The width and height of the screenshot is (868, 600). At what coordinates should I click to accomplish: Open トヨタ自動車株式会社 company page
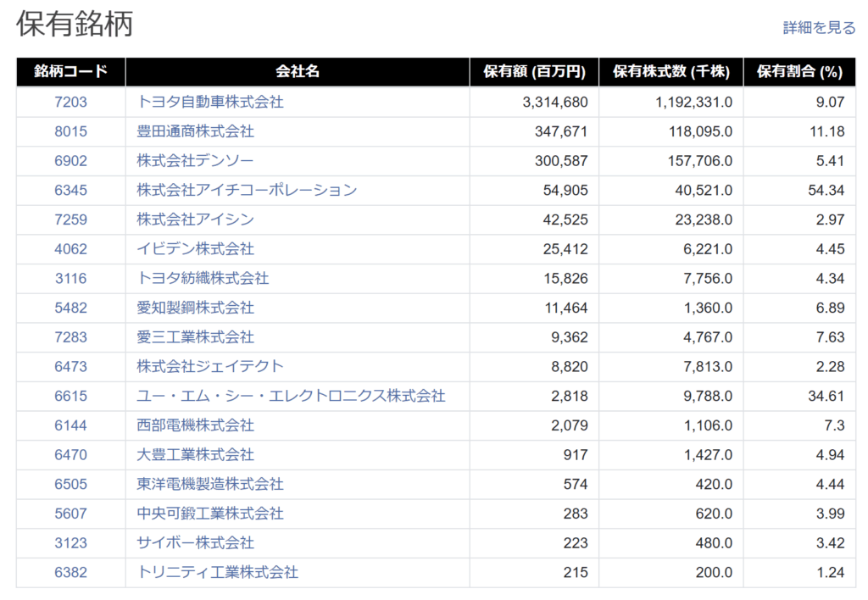[210, 102]
